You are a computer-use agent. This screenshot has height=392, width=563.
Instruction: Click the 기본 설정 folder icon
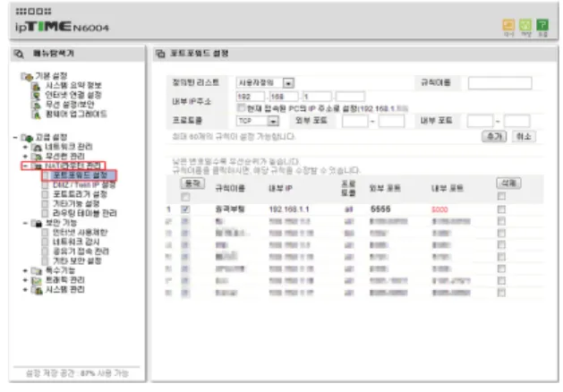pyautogui.click(x=27, y=76)
